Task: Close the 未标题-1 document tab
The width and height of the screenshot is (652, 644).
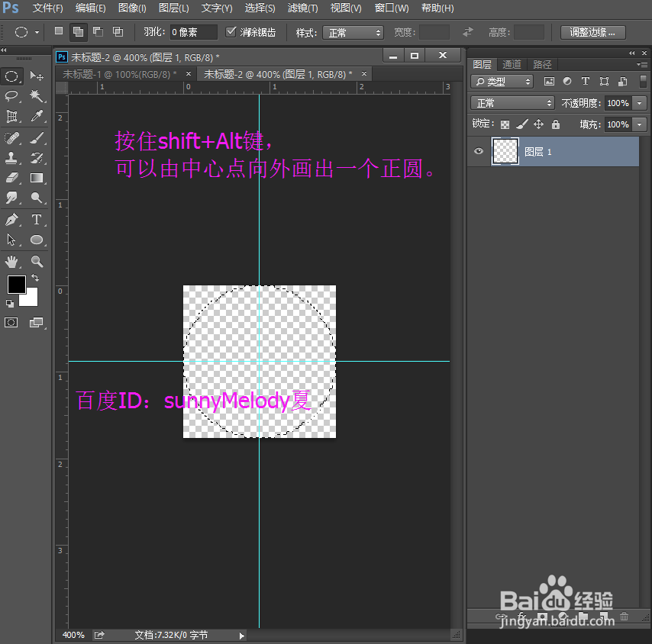Action: pyautogui.click(x=189, y=73)
